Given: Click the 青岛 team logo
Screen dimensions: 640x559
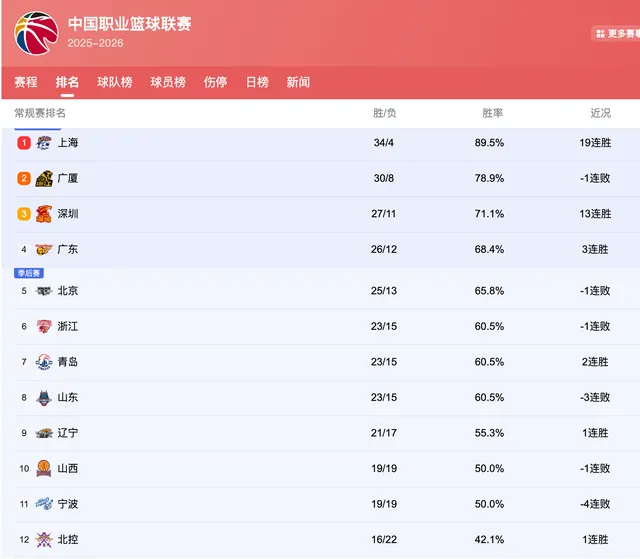Looking at the screenshot, I should click(x=44, y=362).
